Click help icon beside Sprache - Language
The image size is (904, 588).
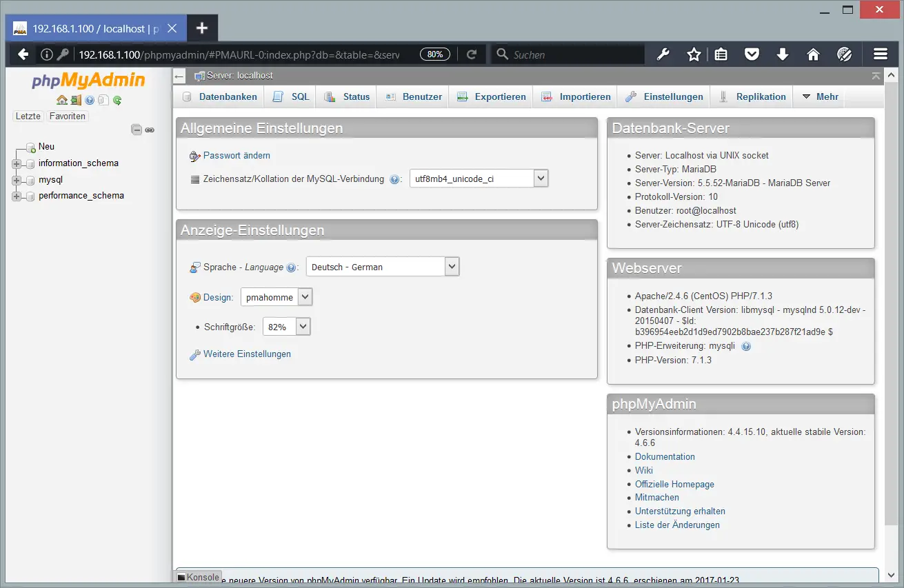point(291,267)
